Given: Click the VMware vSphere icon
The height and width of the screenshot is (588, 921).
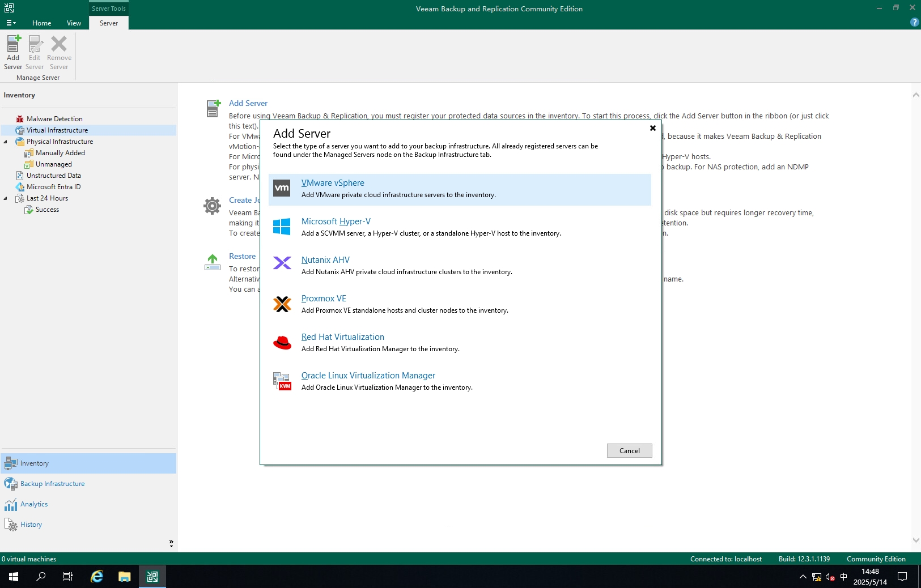Looking at the screenshot, I should coord(282,188).
